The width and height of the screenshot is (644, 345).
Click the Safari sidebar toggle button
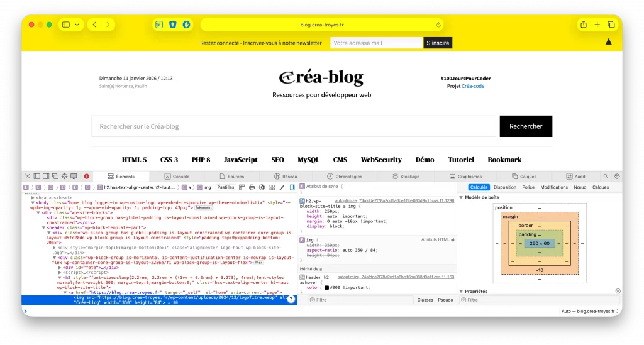coord(66,25)
